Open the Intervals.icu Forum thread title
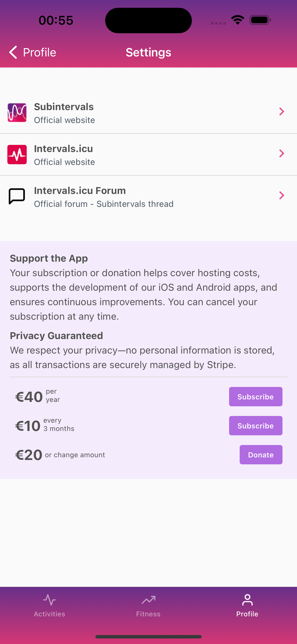The image size is (297, 644). click(x=80, y=191)
